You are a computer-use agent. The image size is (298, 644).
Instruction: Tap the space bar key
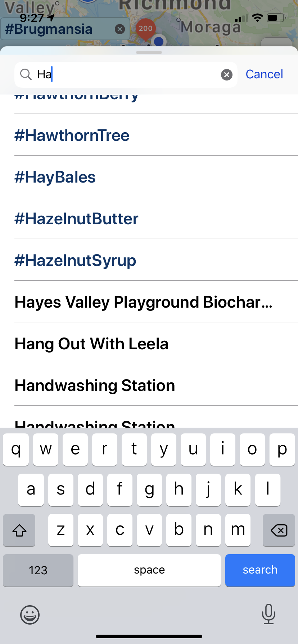click(149, 570)
